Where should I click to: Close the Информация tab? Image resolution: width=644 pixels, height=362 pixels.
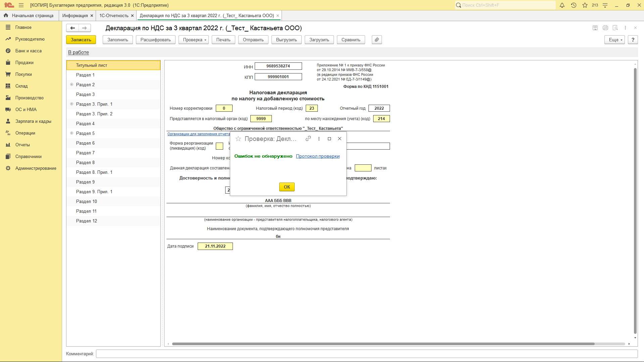coord(92,16)
